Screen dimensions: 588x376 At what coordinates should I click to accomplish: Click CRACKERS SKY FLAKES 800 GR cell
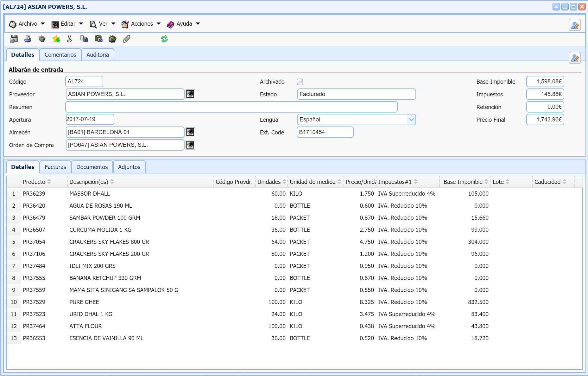(x=109, y=242)
